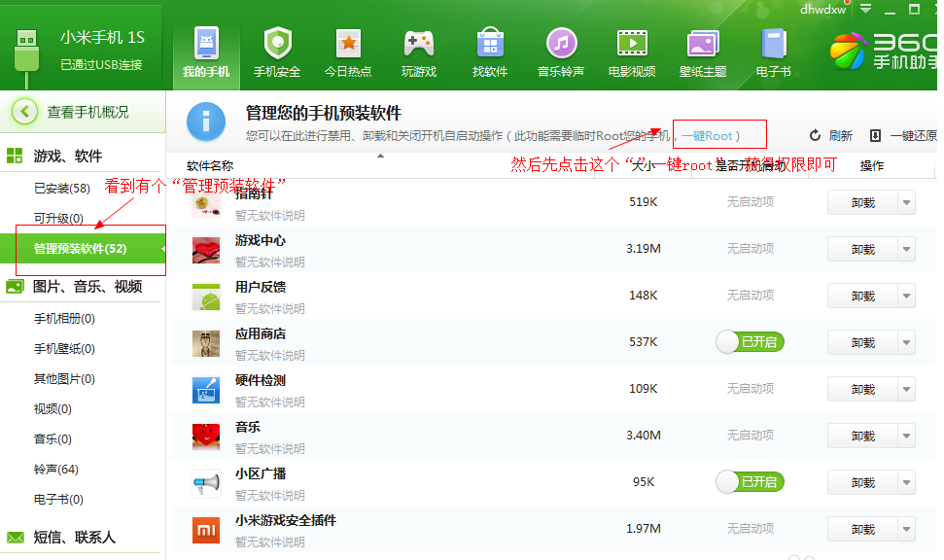Image resolution: width=944 pixels, height=560 pixels.
Task: Click the 刷新 refresh icon
Action: tap(815, 135)
